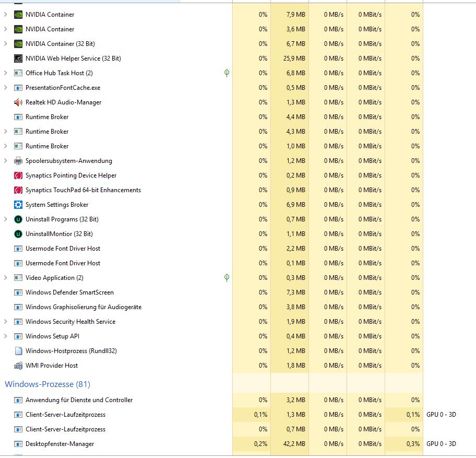Click the 7,3 MB memory value of Windows Defender SmartScreen
This screenshot has height=458, width=476.
point(296,292)
